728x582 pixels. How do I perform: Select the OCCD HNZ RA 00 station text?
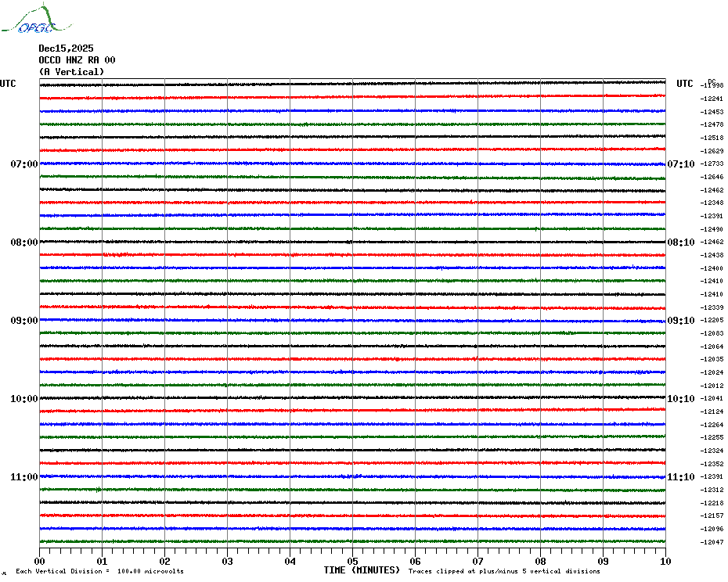click(x=77, y=60)
